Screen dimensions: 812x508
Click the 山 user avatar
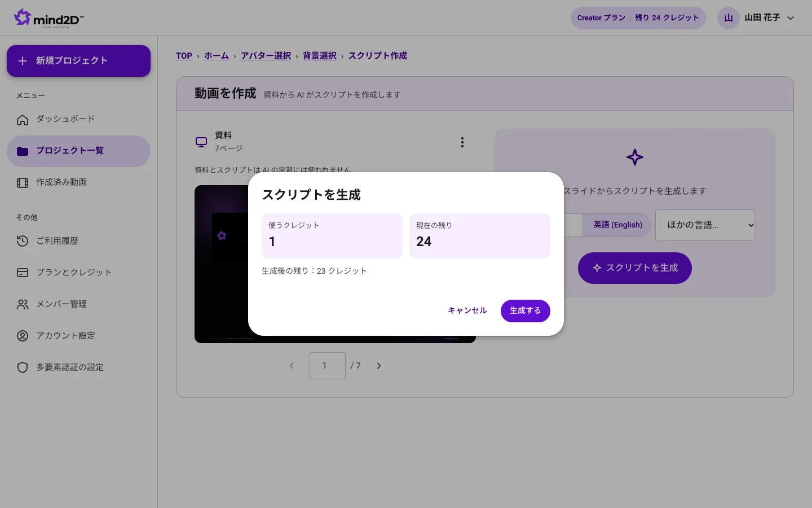pos(729,18)
